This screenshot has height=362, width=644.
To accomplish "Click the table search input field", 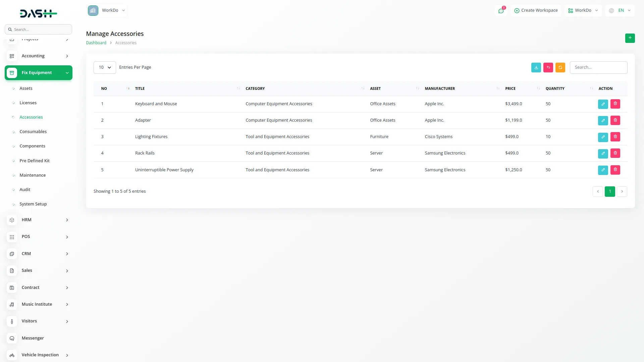I will pyautogui.click(x=598, y=67).
